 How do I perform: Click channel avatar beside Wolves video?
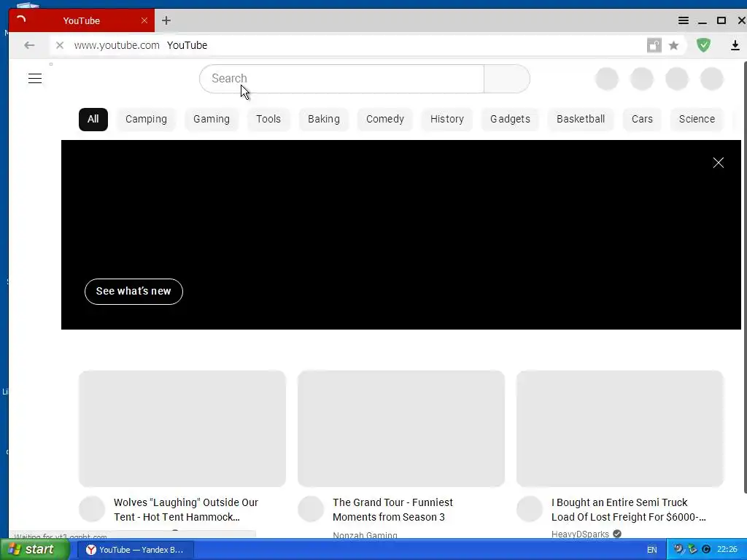(92, 508)
